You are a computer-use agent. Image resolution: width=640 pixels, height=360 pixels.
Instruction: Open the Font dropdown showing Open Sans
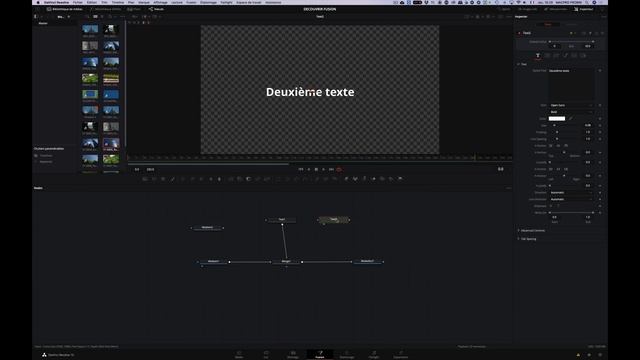pyautogui.click(x=571, y=105)
